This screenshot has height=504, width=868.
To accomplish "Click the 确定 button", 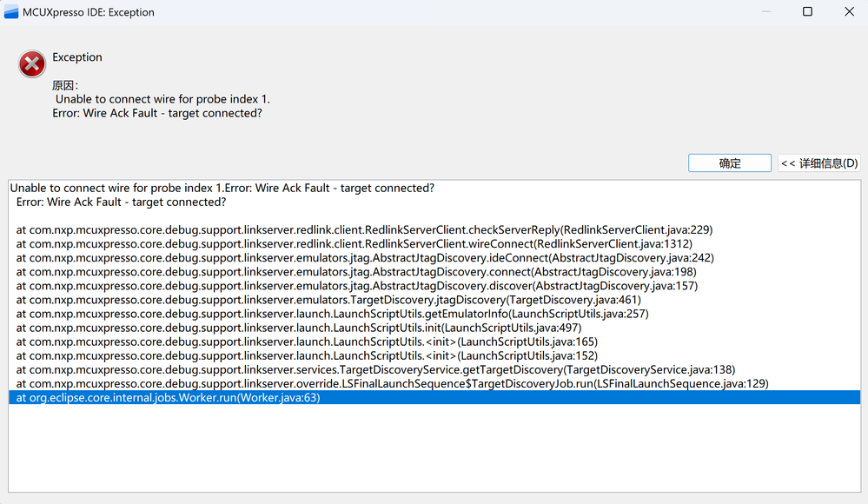I will pos(729,162).
